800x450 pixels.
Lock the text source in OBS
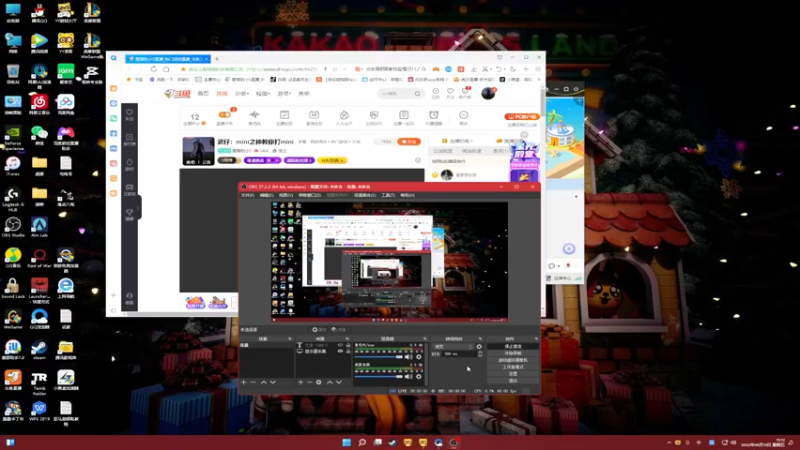[x=348, y=345]
